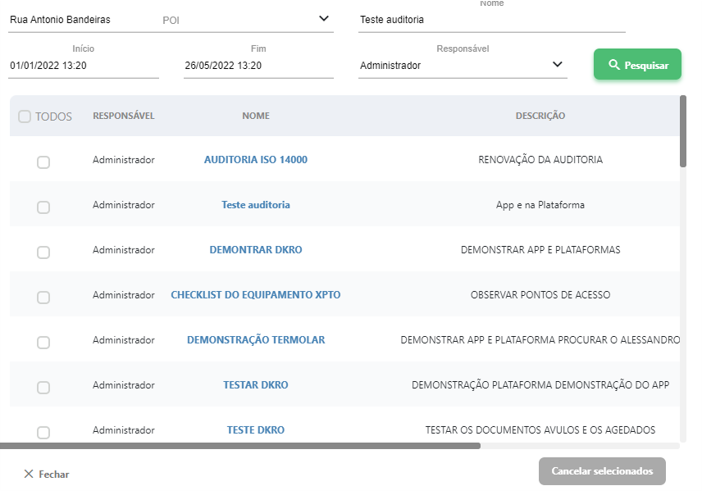Select the DEMONSTRAÇÃO TERMOLAR row checkbox
702x491 pixels.
click(43, 342)
